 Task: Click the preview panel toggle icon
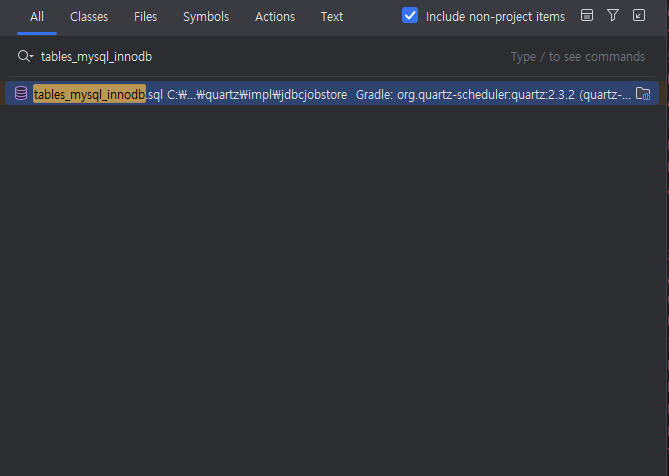587,15
